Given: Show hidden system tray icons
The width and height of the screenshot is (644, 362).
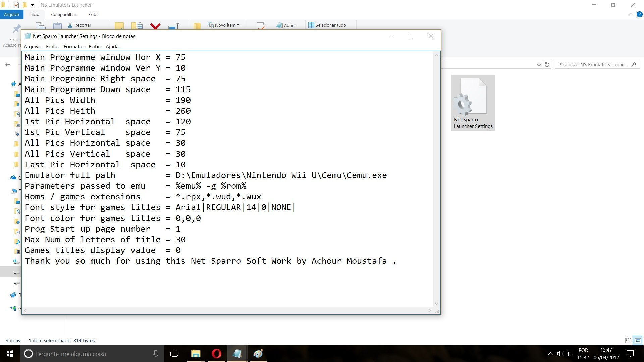Looking at the screenshot, I should click(x=550, y=354).
